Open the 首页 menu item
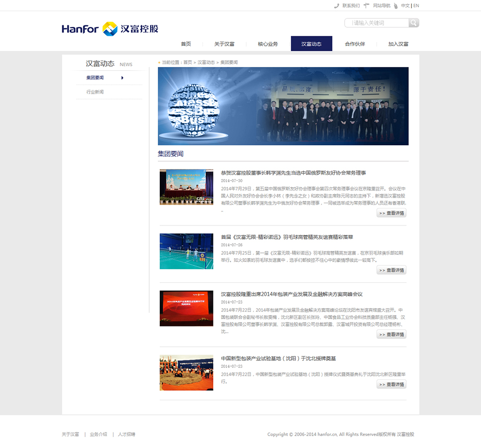Screen dimensions: 481x448 click(186, 43)
